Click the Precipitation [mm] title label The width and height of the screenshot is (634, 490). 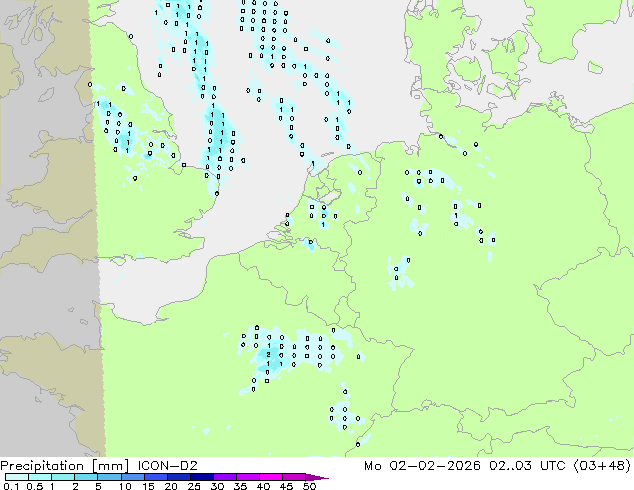click(x=64, y=466)
